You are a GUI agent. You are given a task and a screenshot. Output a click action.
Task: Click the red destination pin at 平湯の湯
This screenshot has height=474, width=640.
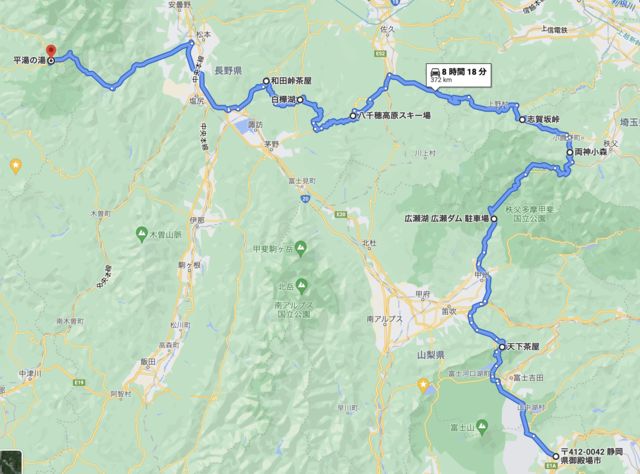pos(51,51)
